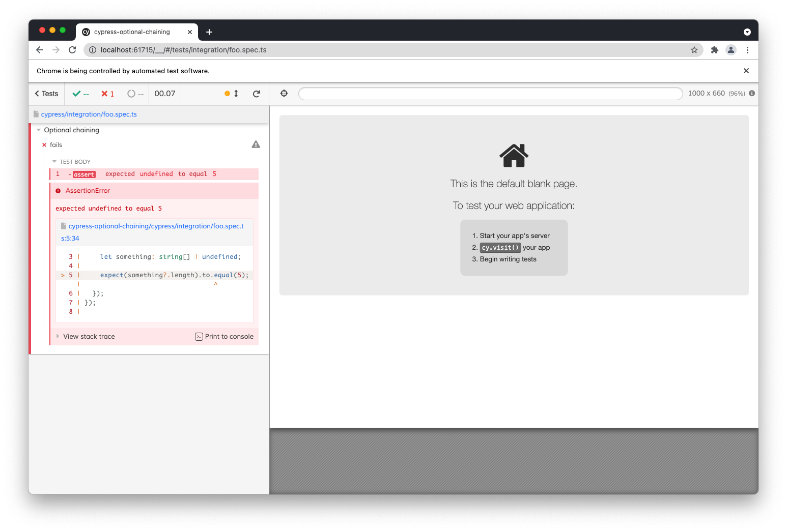Collapse the failed test named fails

click(x=56, y=145)
